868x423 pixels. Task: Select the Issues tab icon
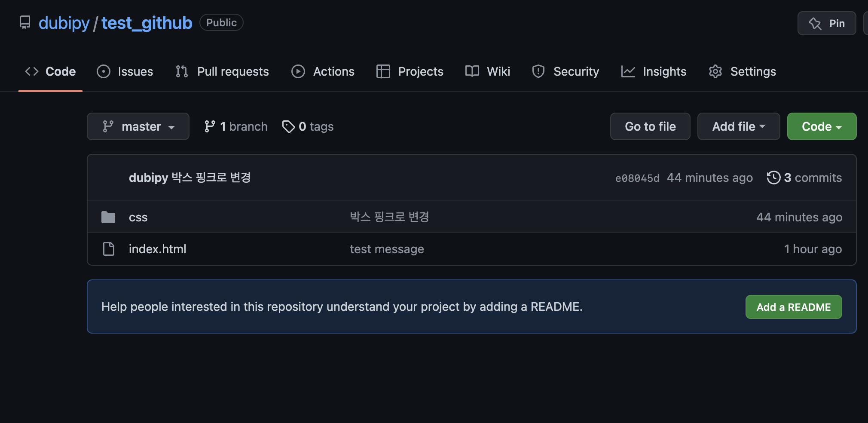[103, 71]
